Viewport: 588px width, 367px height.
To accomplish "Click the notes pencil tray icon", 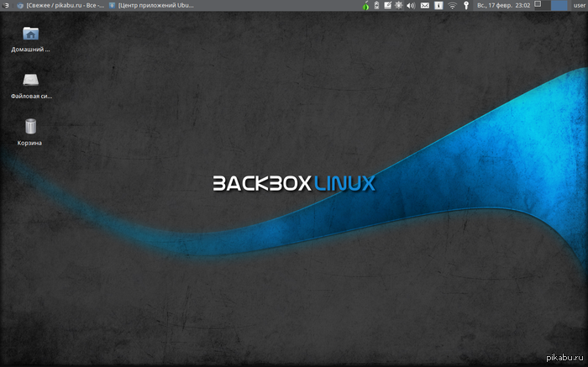I will tap(387, 5).
